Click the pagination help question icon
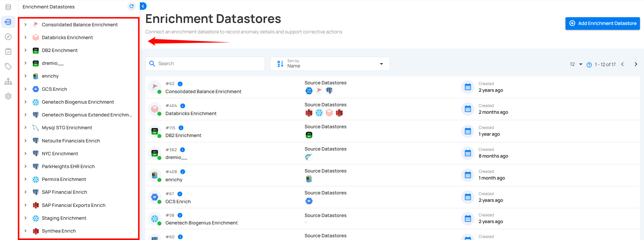 [589, 65]
